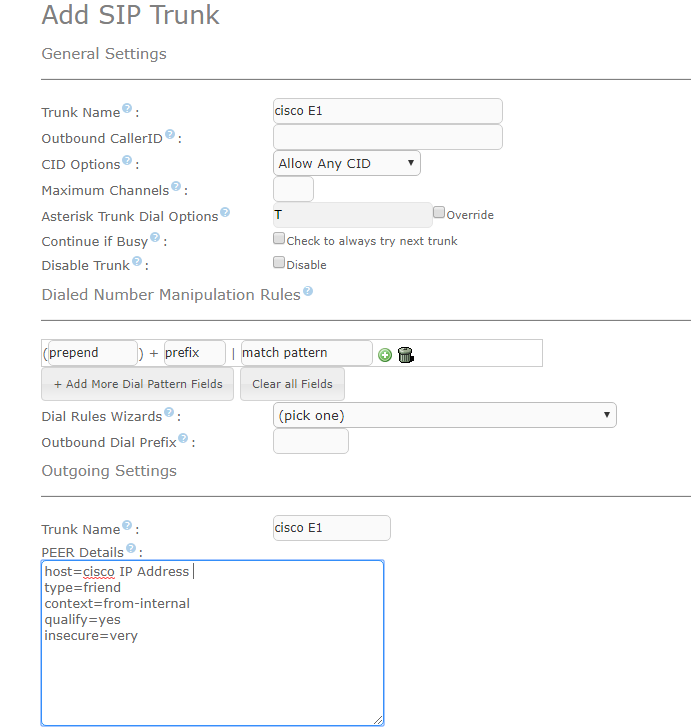Click the help icon beside Trunk Name
Viewport: 696px width, 727px height.
(x=127, y=109)
